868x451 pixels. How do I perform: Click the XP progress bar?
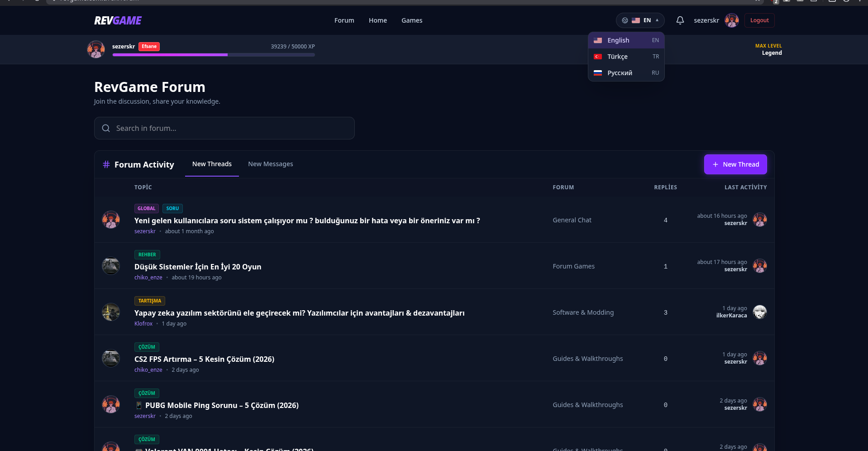click(214, 55)
